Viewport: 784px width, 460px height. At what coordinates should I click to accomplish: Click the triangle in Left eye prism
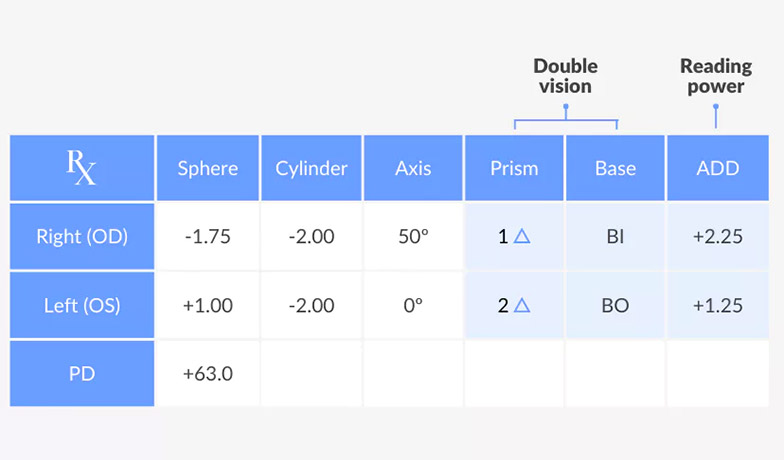coord(521,305)
